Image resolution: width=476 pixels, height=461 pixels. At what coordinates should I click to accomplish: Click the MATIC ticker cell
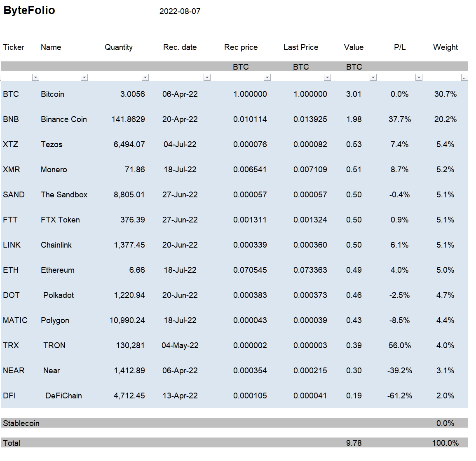coord(15,321)
